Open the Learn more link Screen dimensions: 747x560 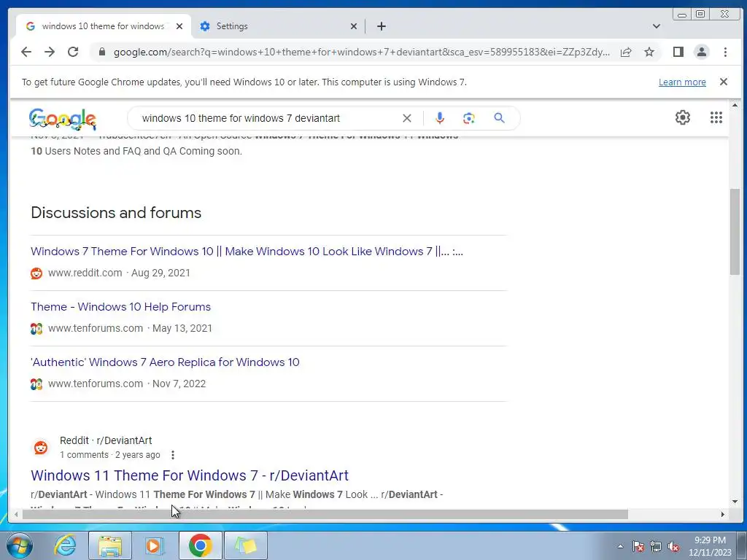click(x=682, y=82)
